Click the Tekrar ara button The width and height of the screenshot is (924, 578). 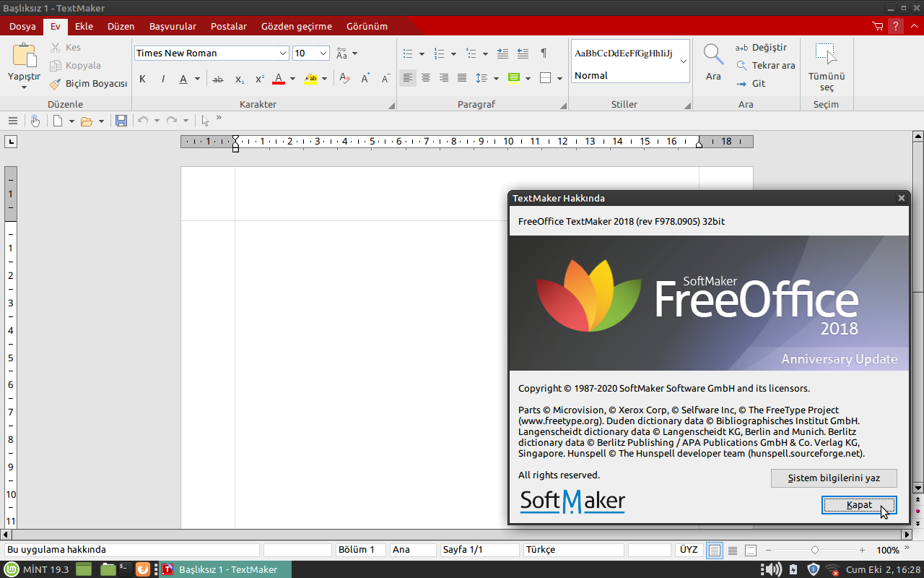click(x=765, y=65)
